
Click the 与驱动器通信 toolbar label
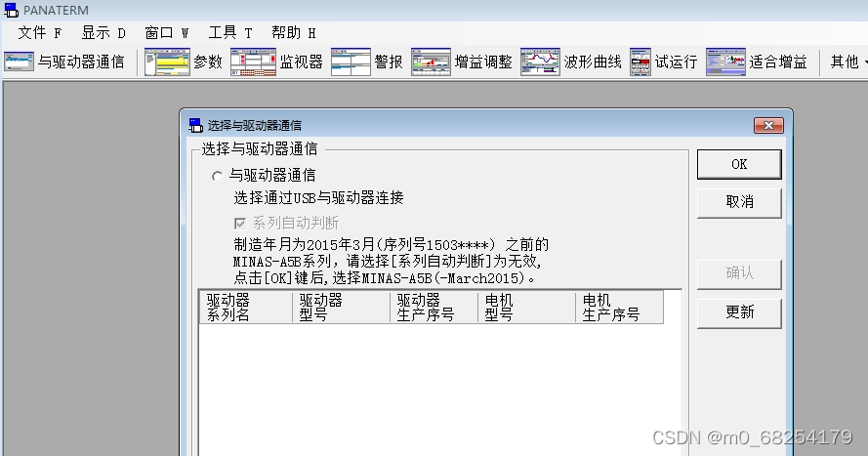[x=81, y=62]
